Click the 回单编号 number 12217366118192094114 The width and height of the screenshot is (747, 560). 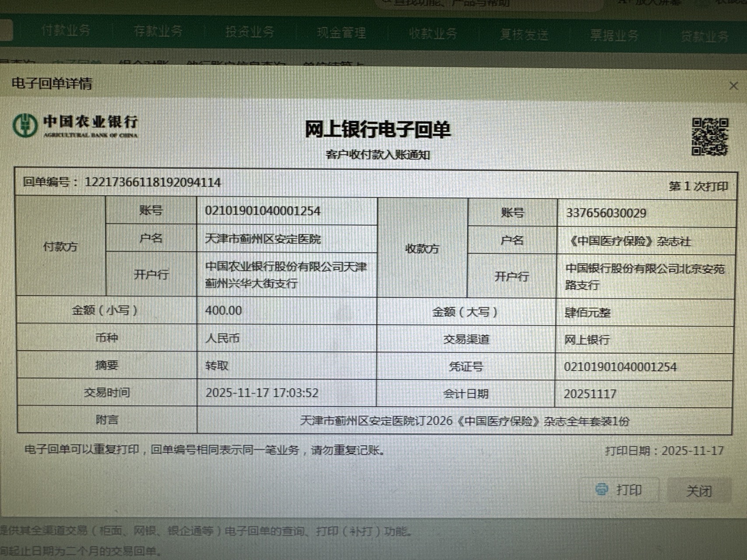[152, 182]
